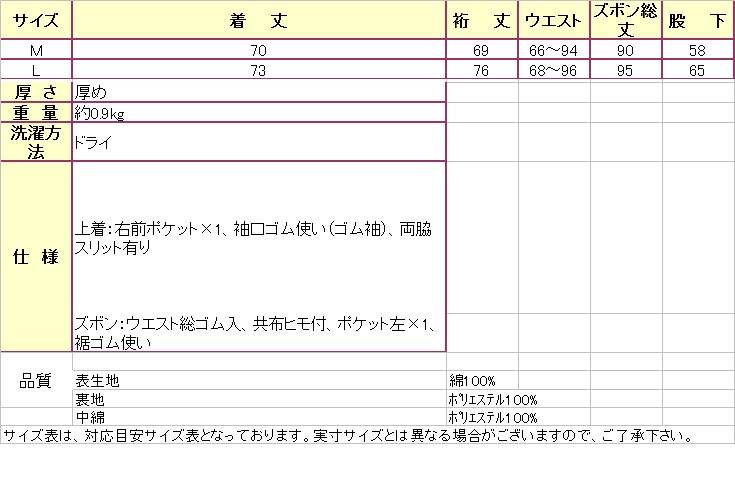This screenshot has width=735, height=477.
Task: Click the M size row label
Action: click(x=36, y=49)
